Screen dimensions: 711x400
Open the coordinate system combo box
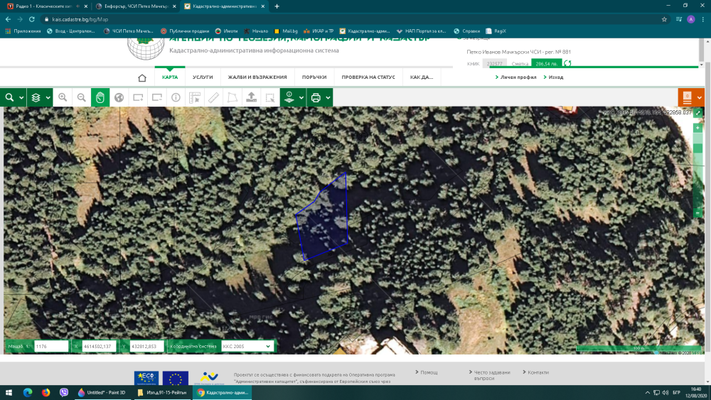click(x=247, y=346)
